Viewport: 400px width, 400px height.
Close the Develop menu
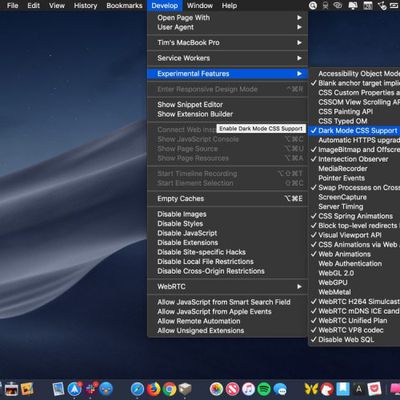(165, 6)
